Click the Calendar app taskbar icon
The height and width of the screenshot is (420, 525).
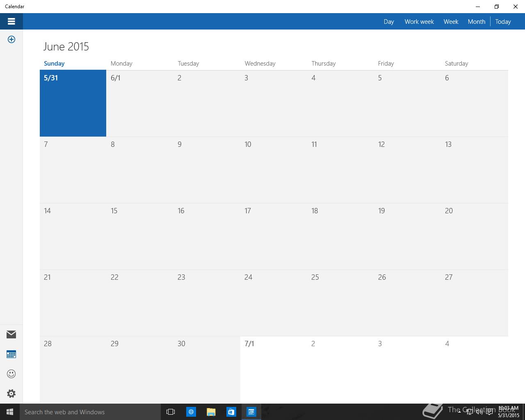pos(251,412)
